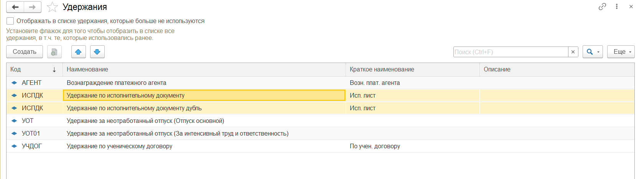
Task: Open the three-dots menu in the top right
Action: click(617, 7)
